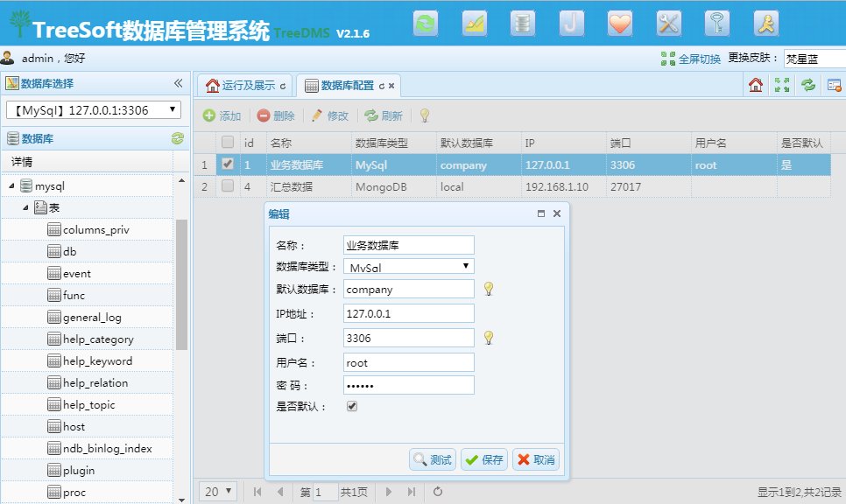The height and width of the screenshot is (504, 846).
Task: Open the database icon in the top toolbar
Action: tap(523, 24)
